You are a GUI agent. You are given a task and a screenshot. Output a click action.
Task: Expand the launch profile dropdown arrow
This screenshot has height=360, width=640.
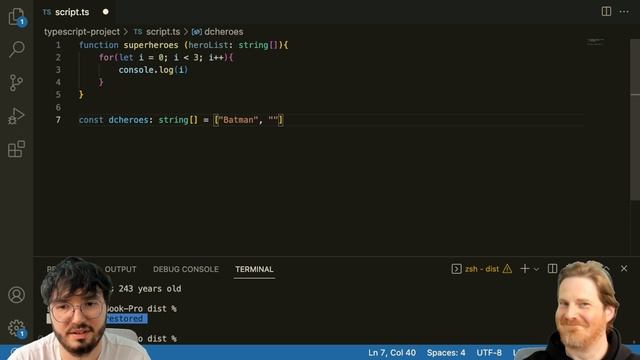tap(536, 269)
